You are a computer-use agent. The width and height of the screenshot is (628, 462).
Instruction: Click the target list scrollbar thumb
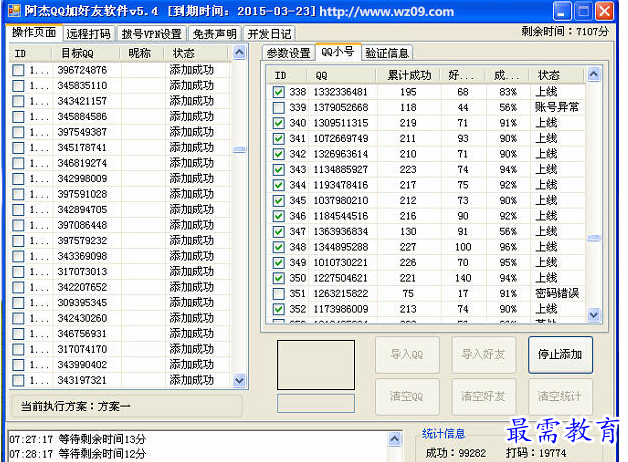(x=239, y=150)
